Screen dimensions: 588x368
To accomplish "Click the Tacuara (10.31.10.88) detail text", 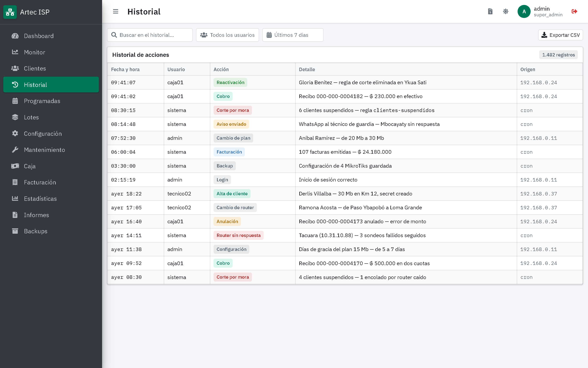I will pyautogui.click(x=362, y=235).
